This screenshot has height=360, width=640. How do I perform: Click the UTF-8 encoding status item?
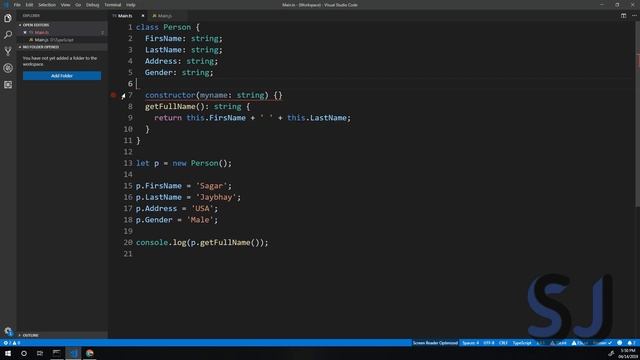coord(489,343)
